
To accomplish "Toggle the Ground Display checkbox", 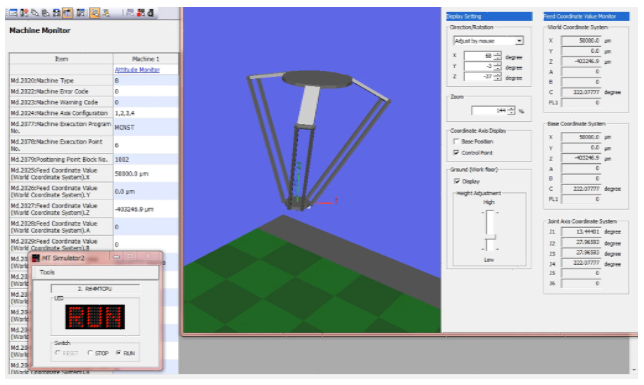I will pyautogui.click(x=456, y=181).
